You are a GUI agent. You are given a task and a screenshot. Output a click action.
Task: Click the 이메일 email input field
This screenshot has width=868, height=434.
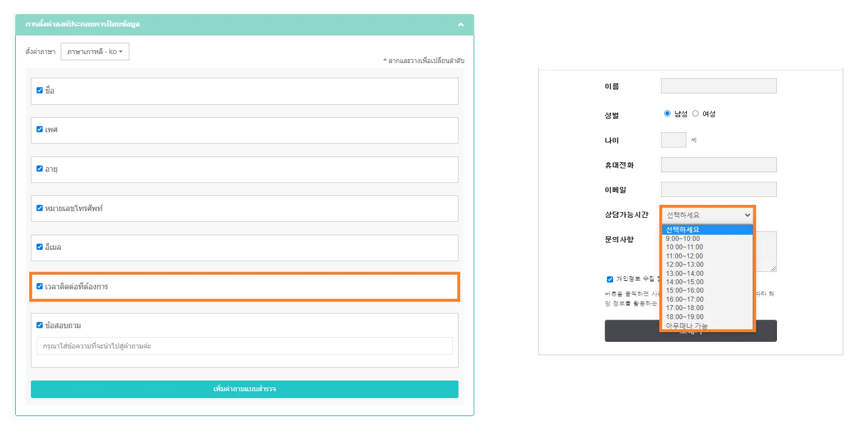click(x=718, y=190)
